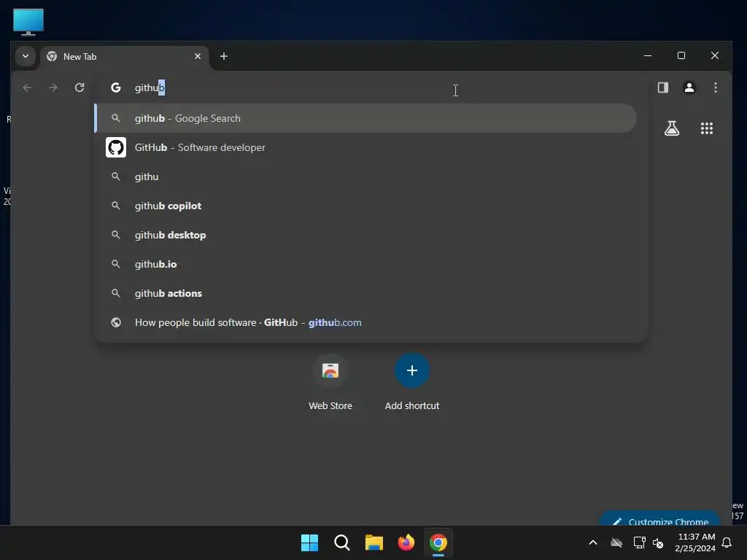Click the Customize Chrome button
This screenshot has width=747, height=560.
click(659, 519)
